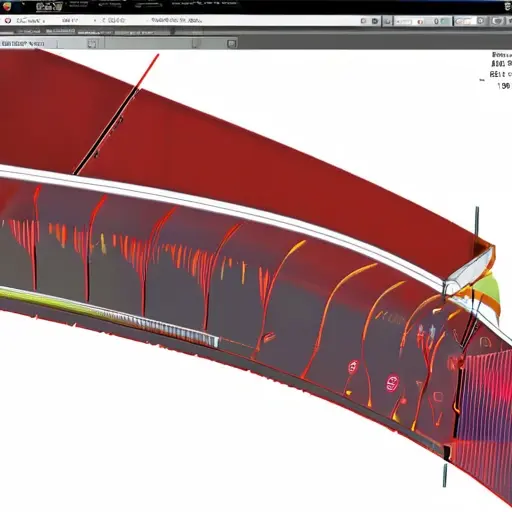Click the small red circle icon in top-right toolbar

(420, 22)
